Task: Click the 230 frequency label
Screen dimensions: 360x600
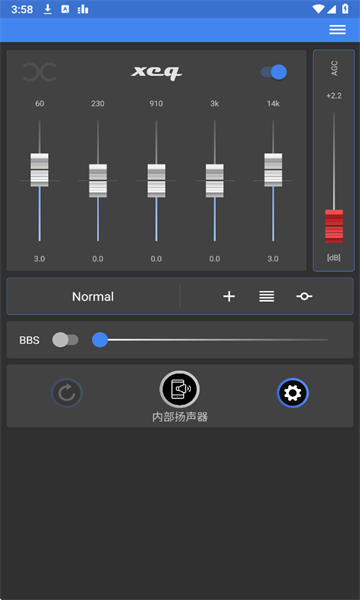Action: pos(98,104)
